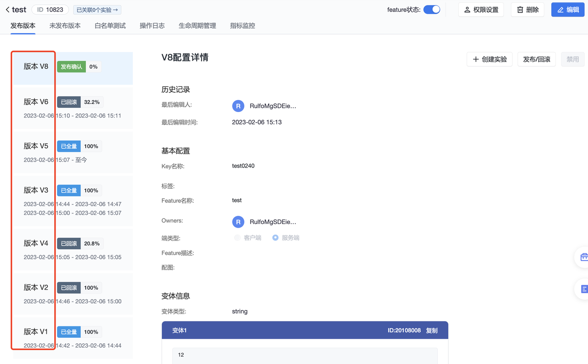This screenshot has width=588, height=364.
Task: Go back using the arrow beside test
Action: pos(7,10)
